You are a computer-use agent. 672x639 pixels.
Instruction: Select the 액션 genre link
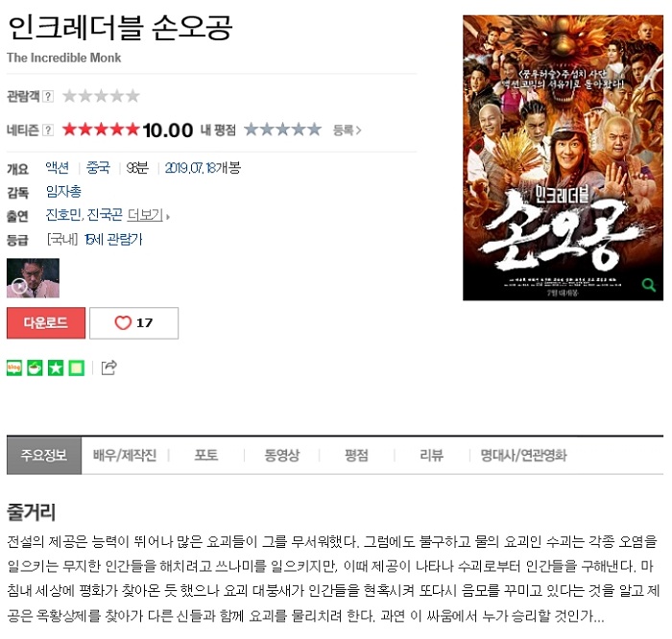57,168
